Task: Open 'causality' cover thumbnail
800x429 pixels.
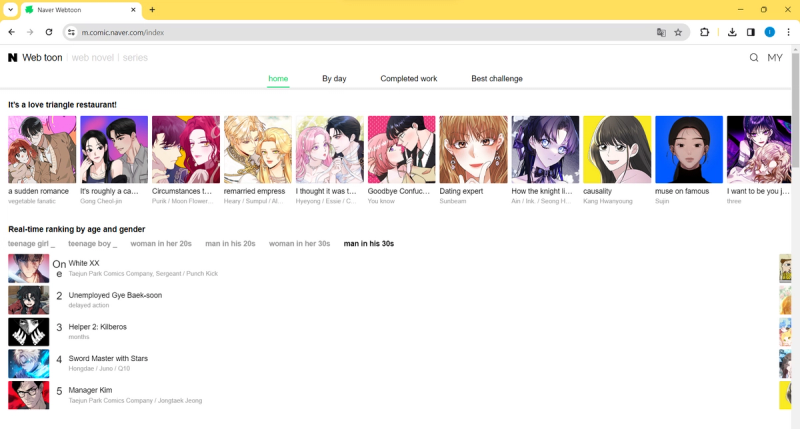Action: point(617,149)
